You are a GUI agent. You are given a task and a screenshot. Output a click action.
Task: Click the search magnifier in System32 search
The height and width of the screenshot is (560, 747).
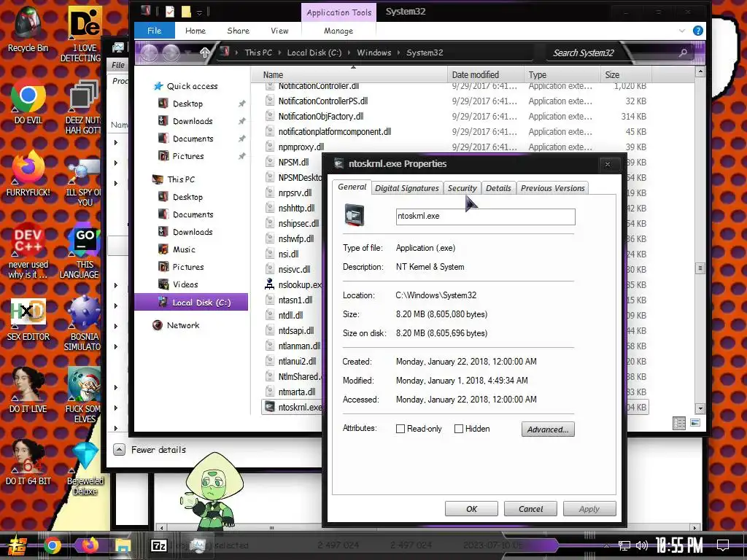pyautogui.click(x=683, y=52)
